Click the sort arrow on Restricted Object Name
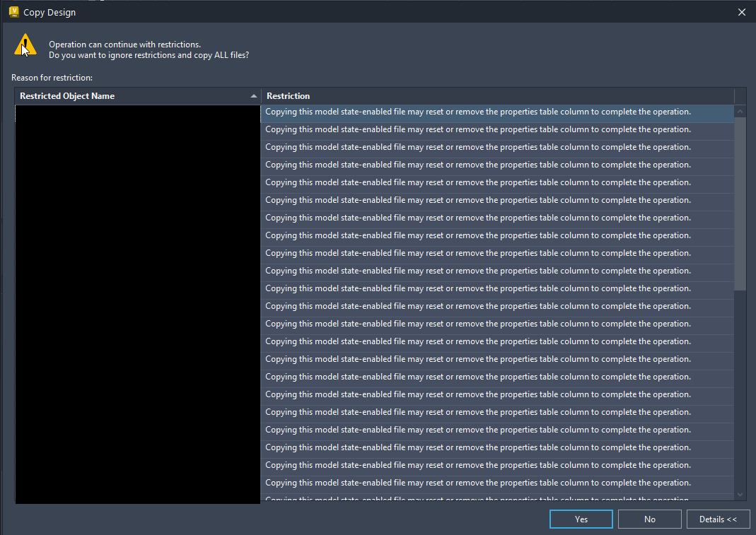This screenshot has height=535, width=756. pyautogui.click(x=252, y=95)
